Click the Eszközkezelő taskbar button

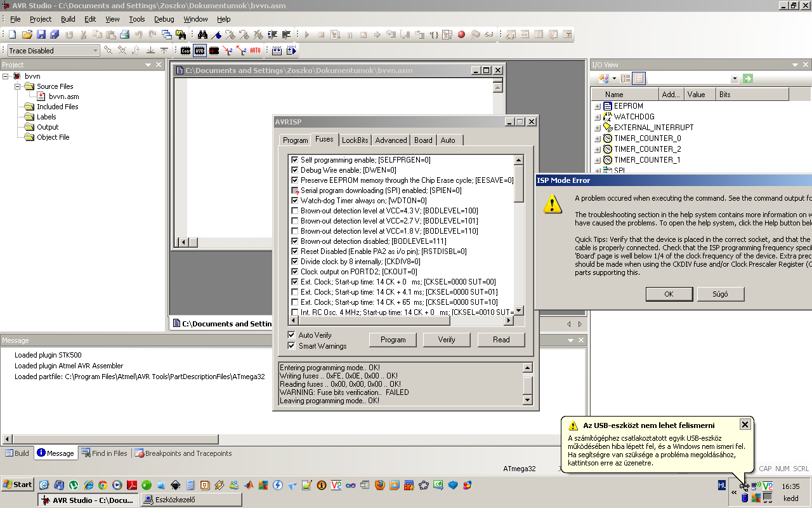coord(192,500)
